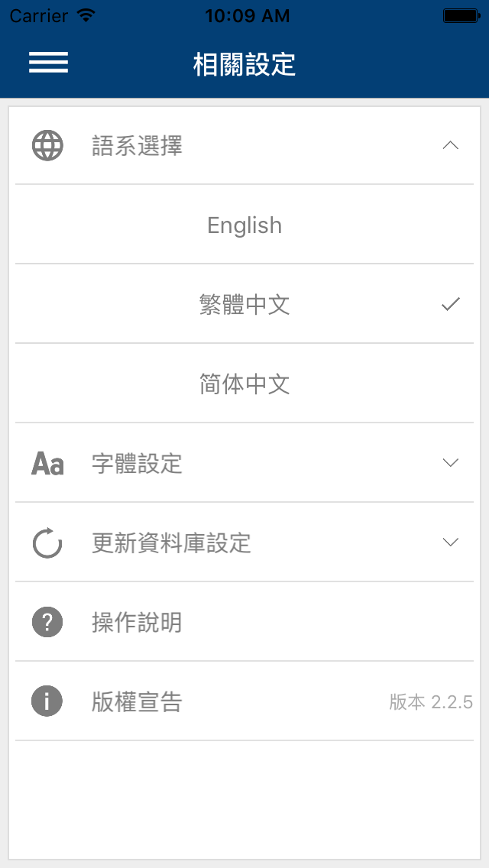Viewport: 489px width, 868px height.
Task: Tap the checkmark beside 繁體中文
Action: coord(451,304)
